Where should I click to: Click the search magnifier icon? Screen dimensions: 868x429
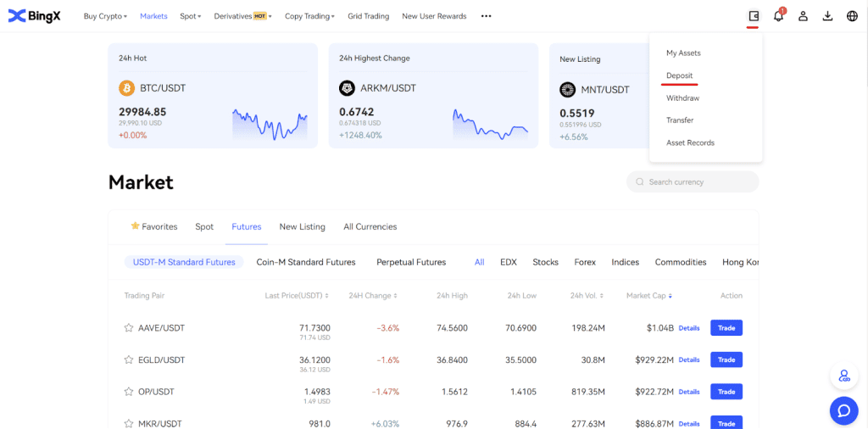point(640,181)
